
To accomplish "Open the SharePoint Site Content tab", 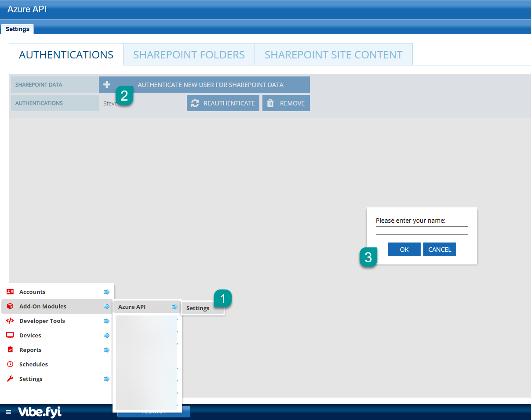I will tap(333, 54).
